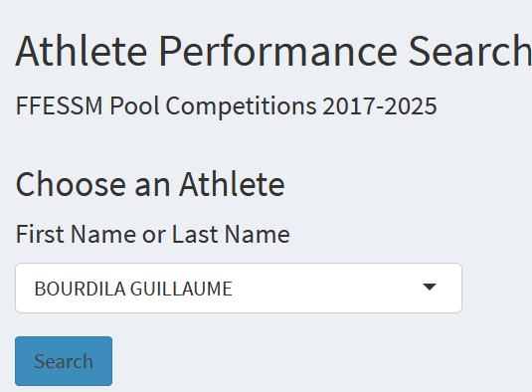
Task: Click the FFESSM Pool Competitions subtitle
Action: coord(227,106)
